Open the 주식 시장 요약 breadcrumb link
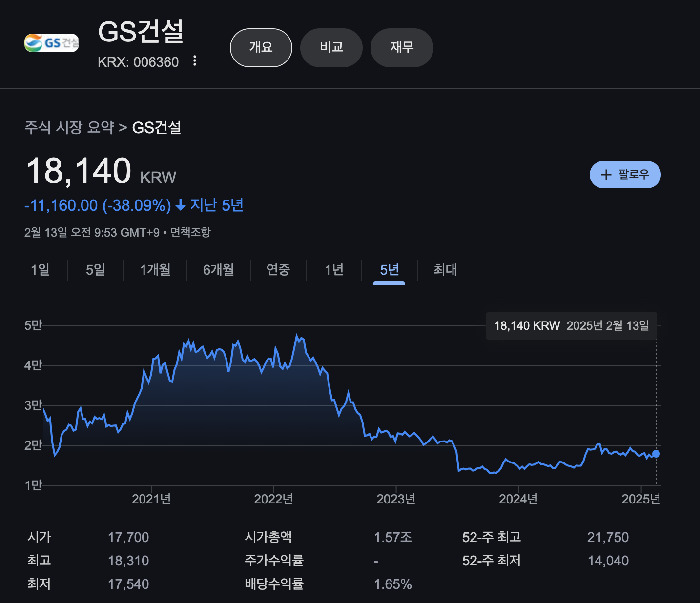 [x=69, y=128]
